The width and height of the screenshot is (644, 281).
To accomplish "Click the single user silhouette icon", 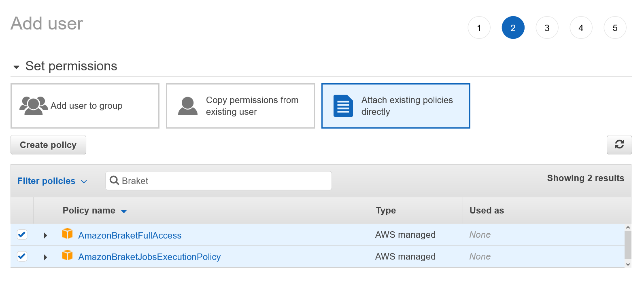I will coord(188,106).
